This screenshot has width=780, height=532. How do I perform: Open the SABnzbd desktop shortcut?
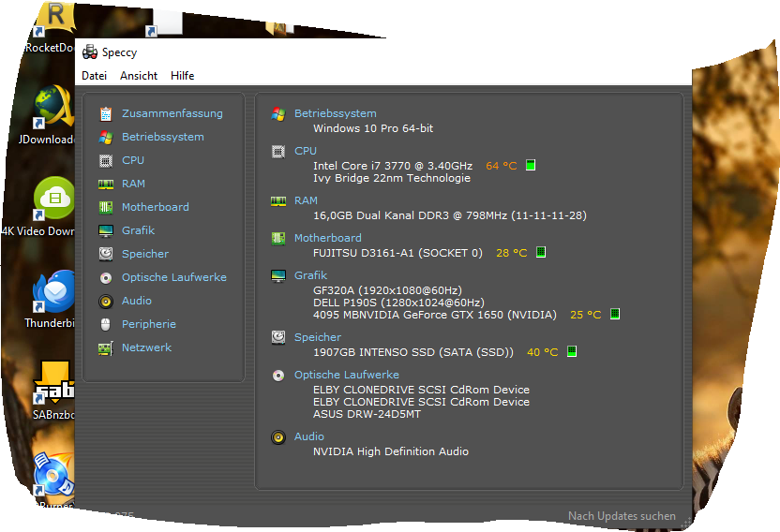pyautogui.click(x=53, y=392)
